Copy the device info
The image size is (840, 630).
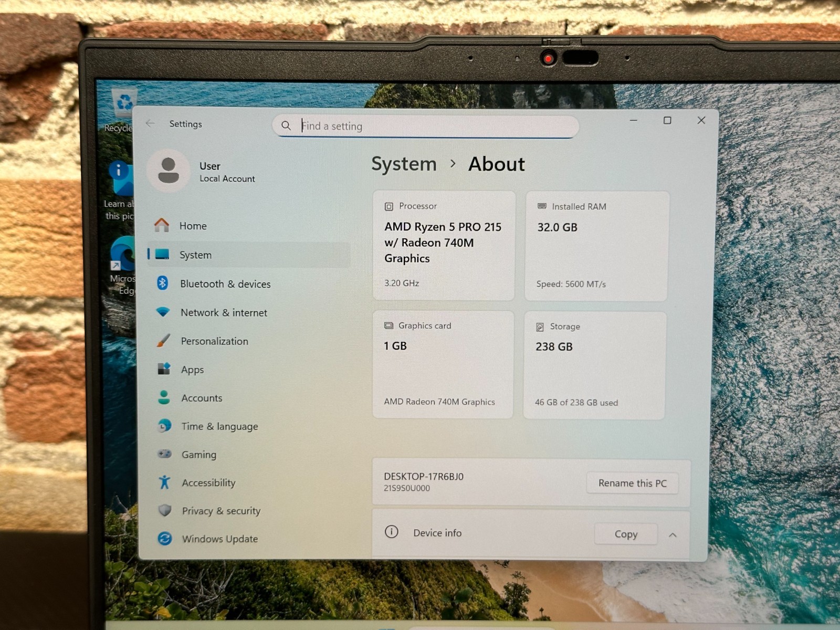tap(626, 534)
